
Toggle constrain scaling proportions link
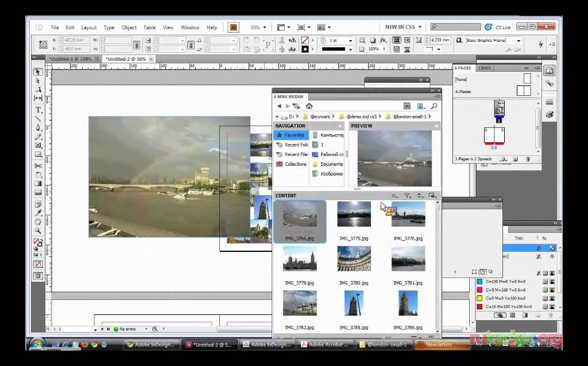[x=191, y=45]
